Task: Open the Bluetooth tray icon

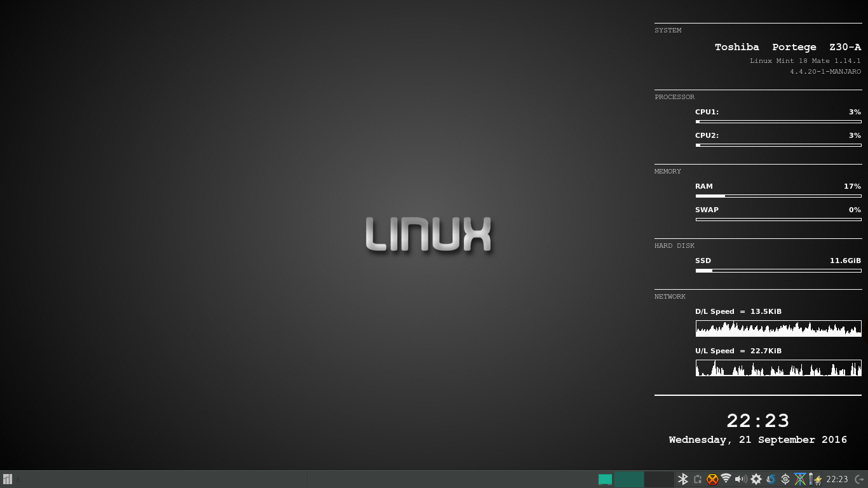Action: [x=683, y=479]
